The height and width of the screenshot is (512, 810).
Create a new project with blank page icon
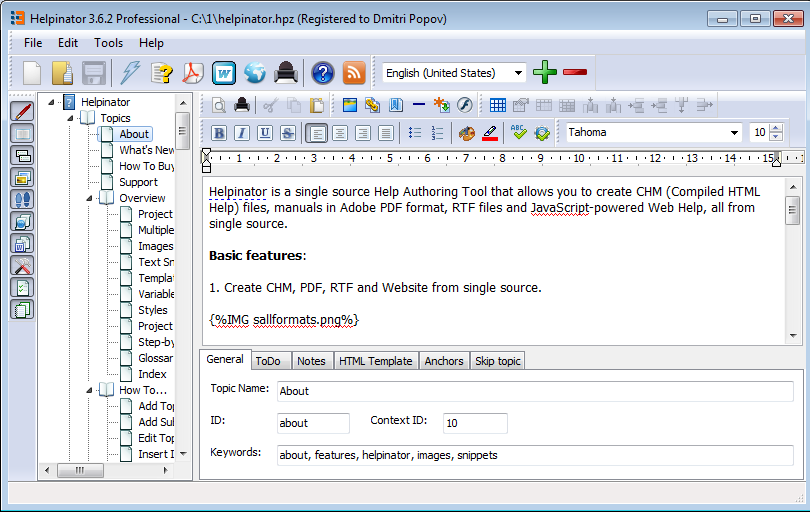(32, 73)
